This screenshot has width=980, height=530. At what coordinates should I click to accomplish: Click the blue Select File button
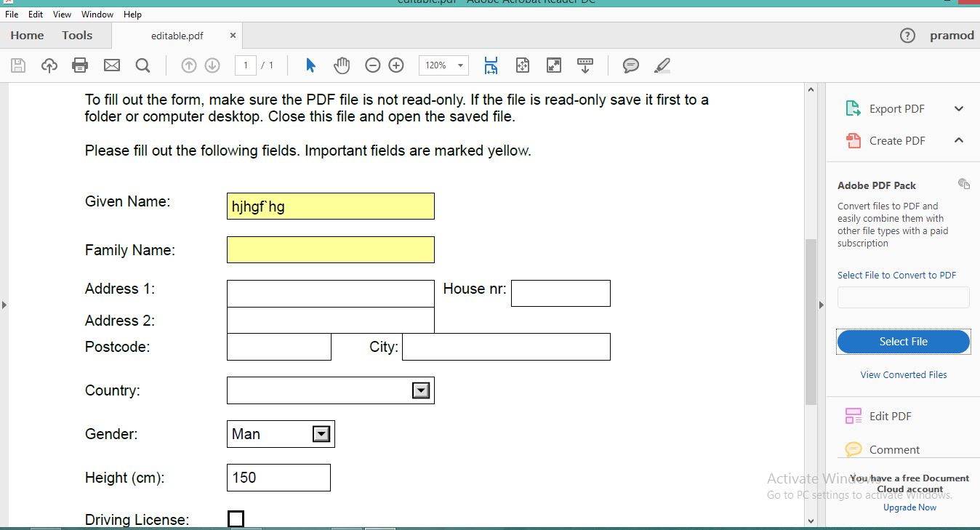pyautogui.click(x=903, y=341)
